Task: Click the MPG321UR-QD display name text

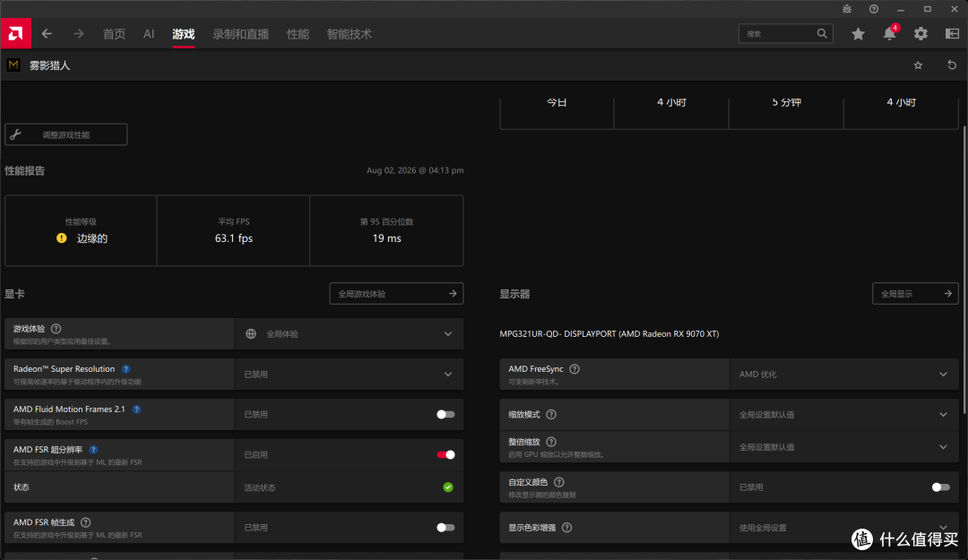Action: pyautogui.click(x=609, y=333)
